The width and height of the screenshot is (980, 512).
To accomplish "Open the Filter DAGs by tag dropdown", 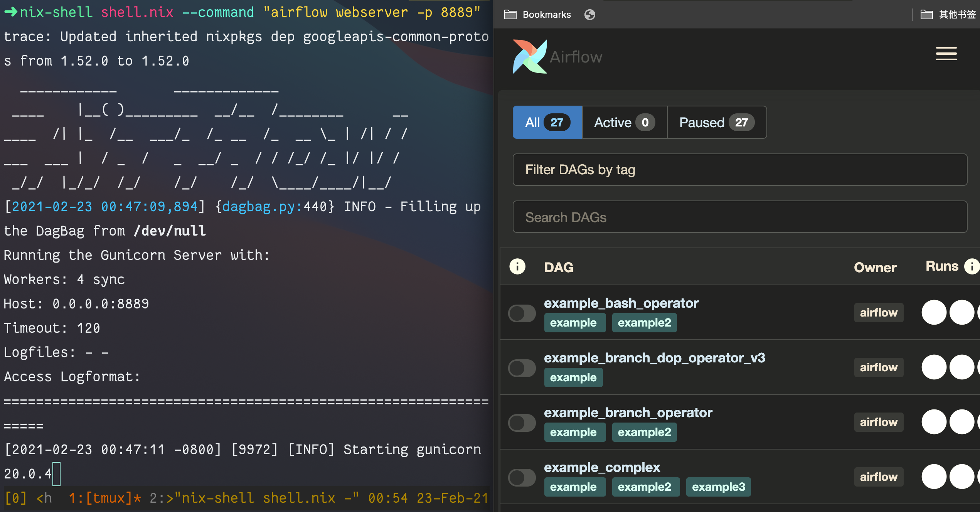I will click(740, 170).
